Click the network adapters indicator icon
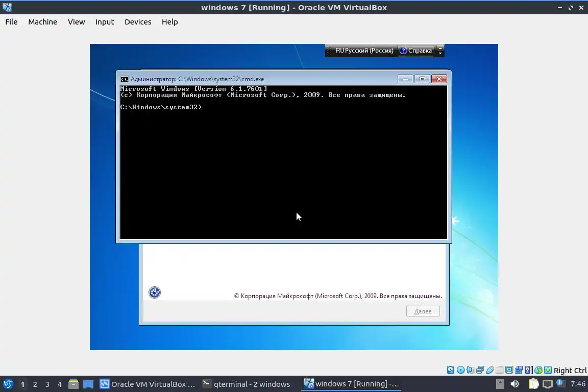The image size is (588, 392). point(480,370)
